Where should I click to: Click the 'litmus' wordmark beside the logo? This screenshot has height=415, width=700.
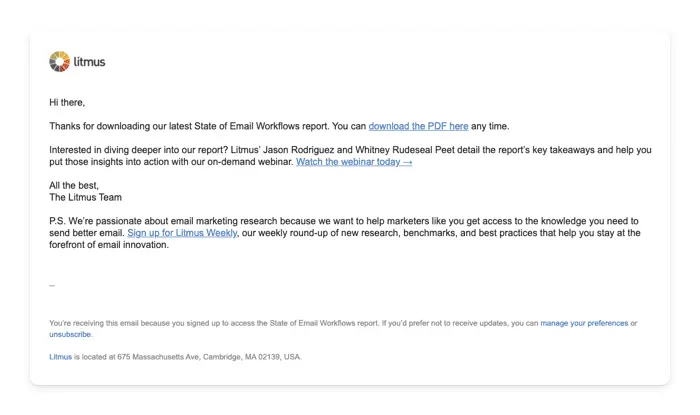pyautogui.click(x=89, y=62)
